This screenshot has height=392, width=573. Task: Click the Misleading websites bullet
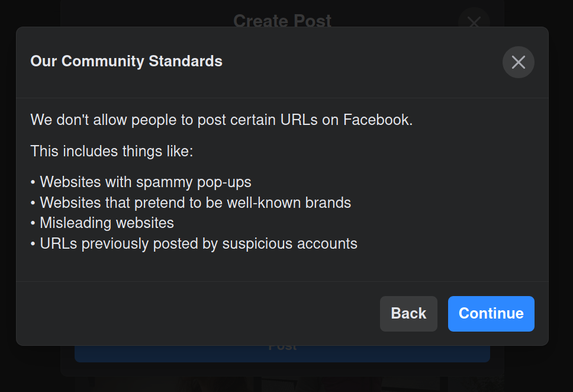pyautogui.click(x=102, y=223)
